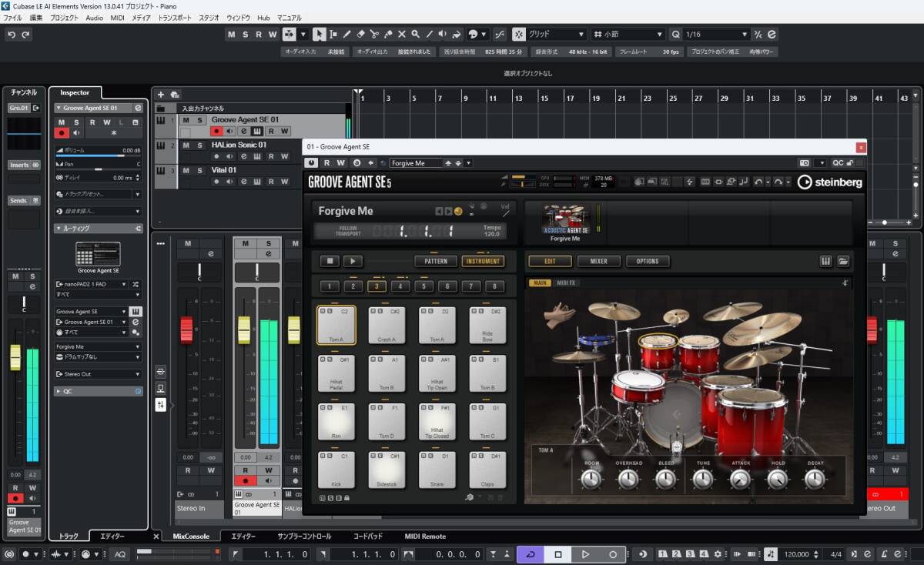Select the Draw pencil tool
This screenshot has width=924, height=565.
pos(347,35)
